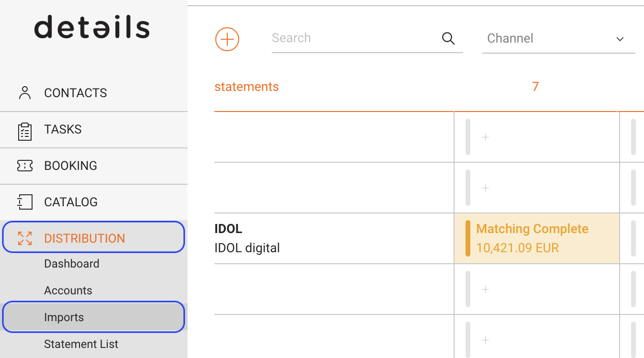
Task: Click the search magnifier icon
Action: point(448,38)
